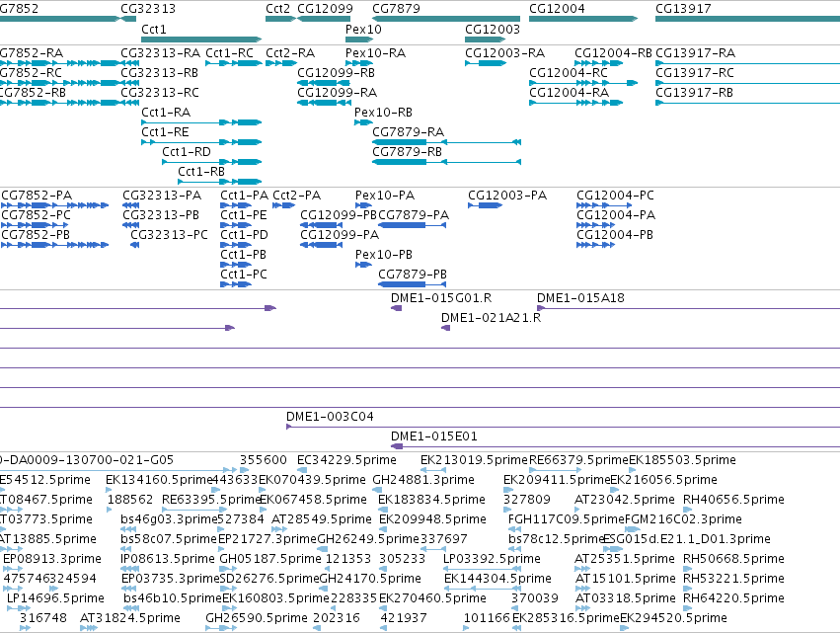840x633 pixels.
Task: Click transcript Pex10-RA
Action: click(359, 63)
